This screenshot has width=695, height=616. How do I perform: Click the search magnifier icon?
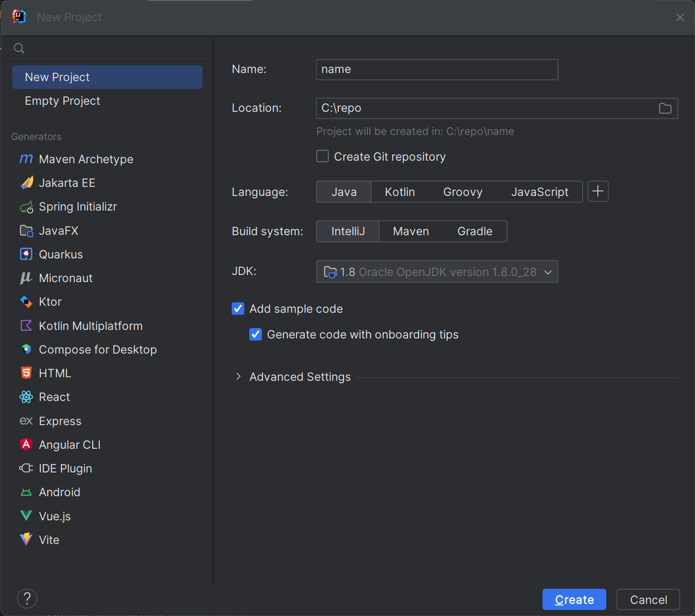(x=19, y=48)
